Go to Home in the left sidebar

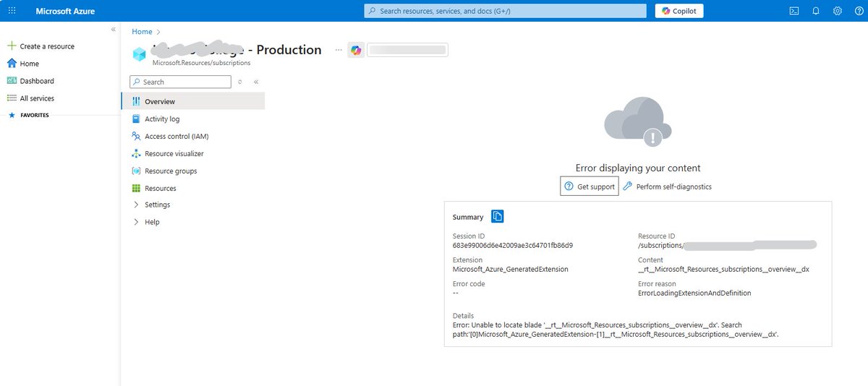[x=30, y=64]
